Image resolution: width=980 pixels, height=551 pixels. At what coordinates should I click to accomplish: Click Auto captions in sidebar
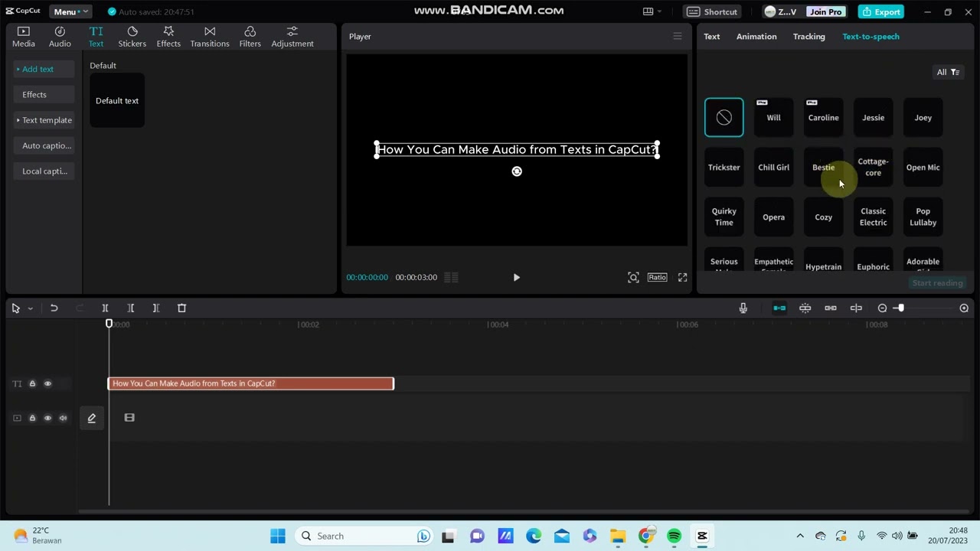point(44,145)
